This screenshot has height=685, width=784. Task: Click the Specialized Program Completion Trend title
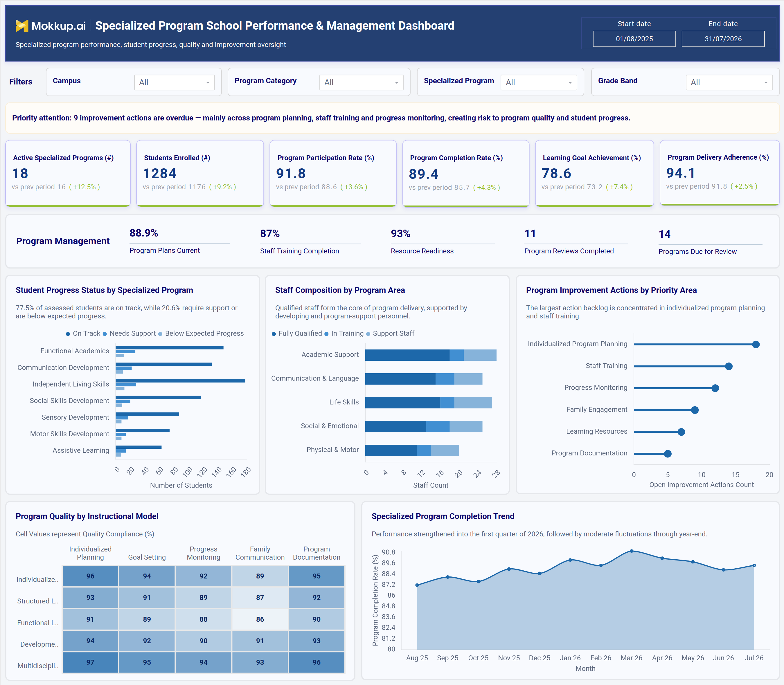[443, 516]
